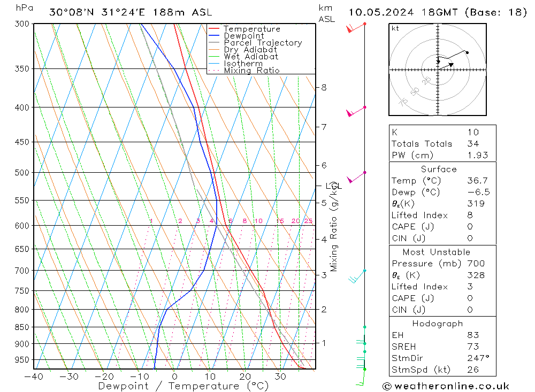The image size is (535, 392).
Task: Click the hodograph storm motion arrowhead
Action: [451, 65]
